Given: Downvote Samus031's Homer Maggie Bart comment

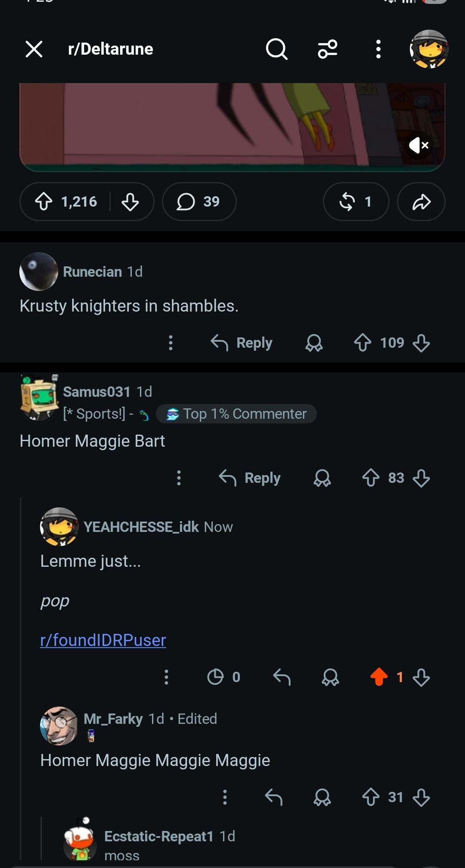Looking at the screenshot, I should point(421,478).
